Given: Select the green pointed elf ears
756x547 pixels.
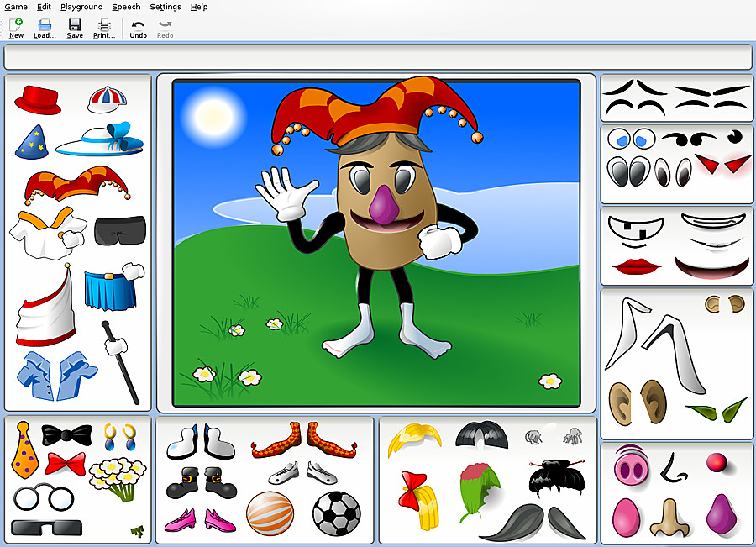Looking at the screenshot, I should [717, 411].
